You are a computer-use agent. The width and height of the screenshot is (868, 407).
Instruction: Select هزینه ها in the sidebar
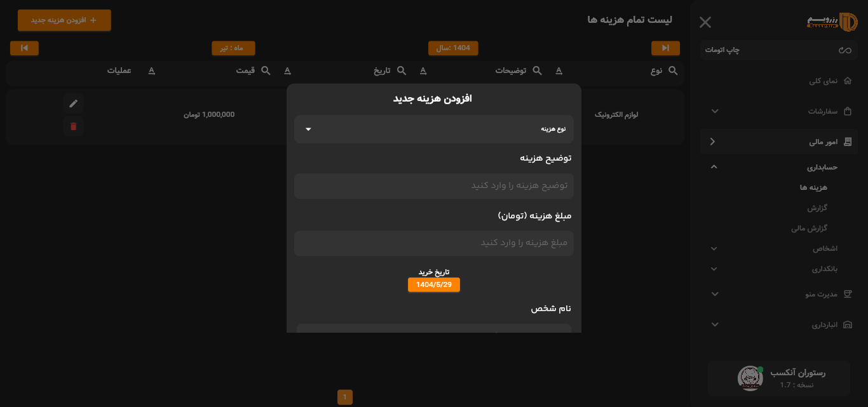coord(813,187)
